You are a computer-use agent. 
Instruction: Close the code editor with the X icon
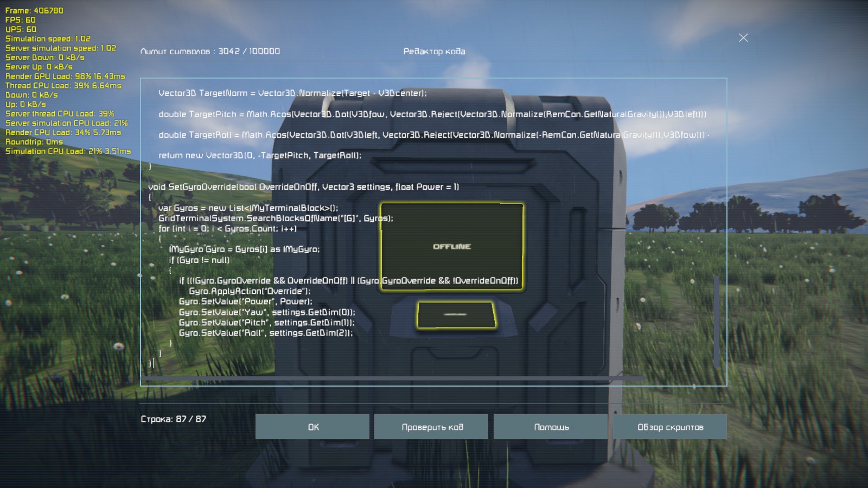coord(743,37)
